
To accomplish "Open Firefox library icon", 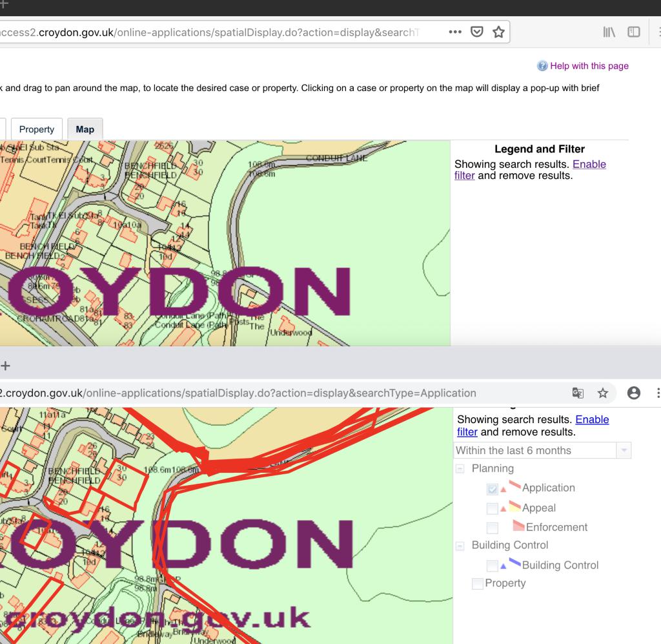I will [609, 32].
